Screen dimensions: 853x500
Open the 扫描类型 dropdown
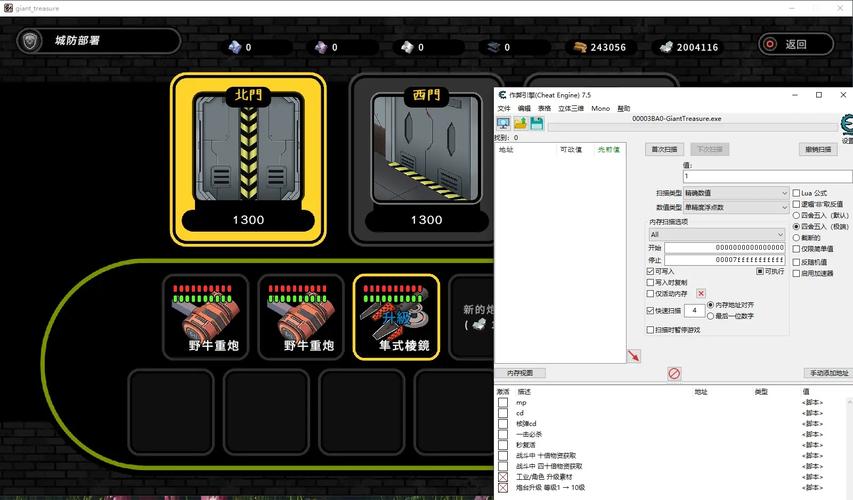(x=736, y=193)
